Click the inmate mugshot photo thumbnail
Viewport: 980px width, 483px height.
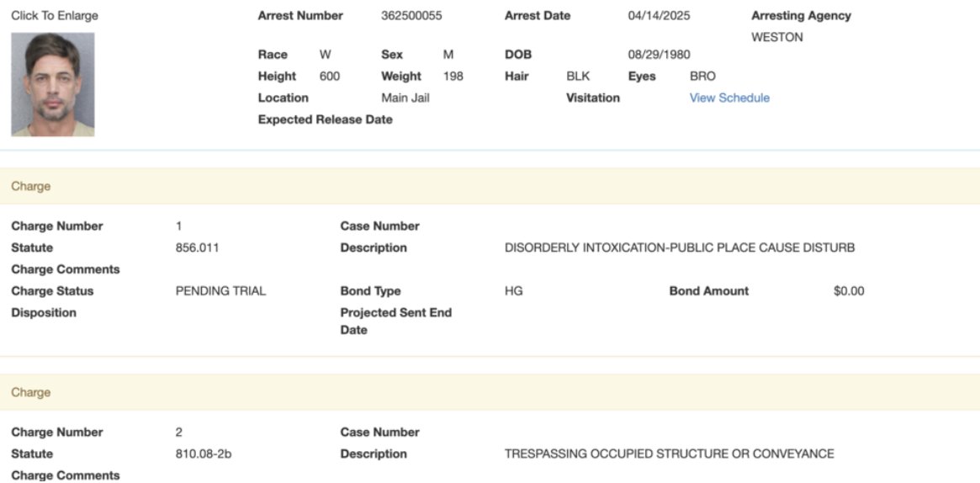pyautogui.click(x=52, y=84)
